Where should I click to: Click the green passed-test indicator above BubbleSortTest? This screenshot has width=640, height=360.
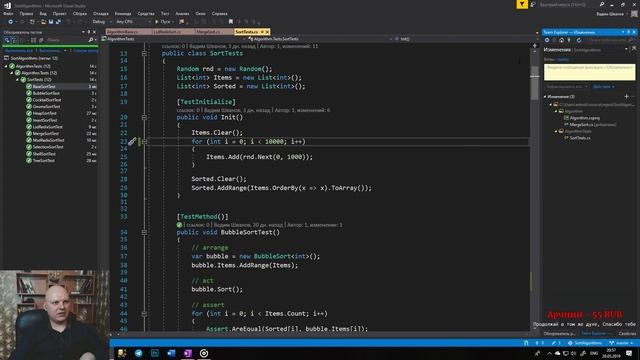pos(179,225)
